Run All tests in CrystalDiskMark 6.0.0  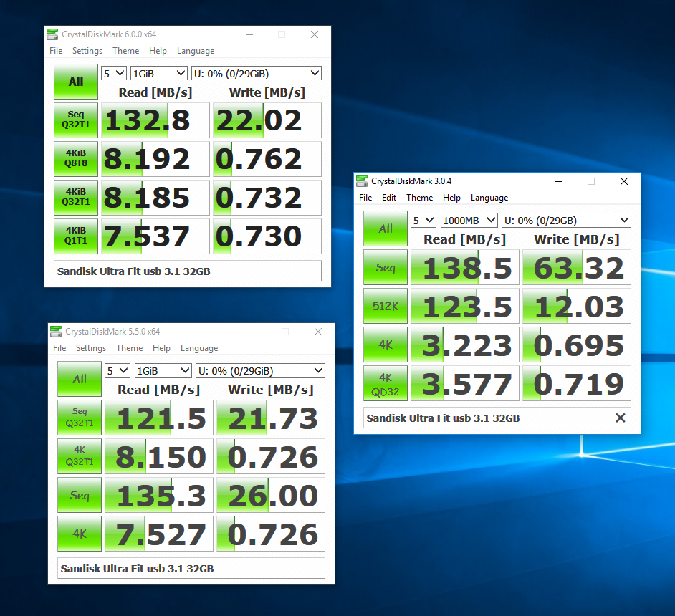point(76,82)
